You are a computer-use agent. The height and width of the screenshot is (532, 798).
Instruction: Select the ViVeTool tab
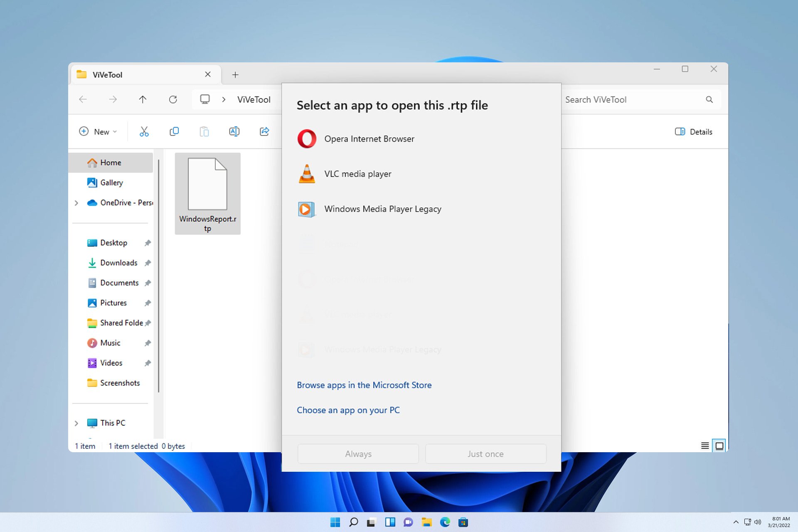145,74
